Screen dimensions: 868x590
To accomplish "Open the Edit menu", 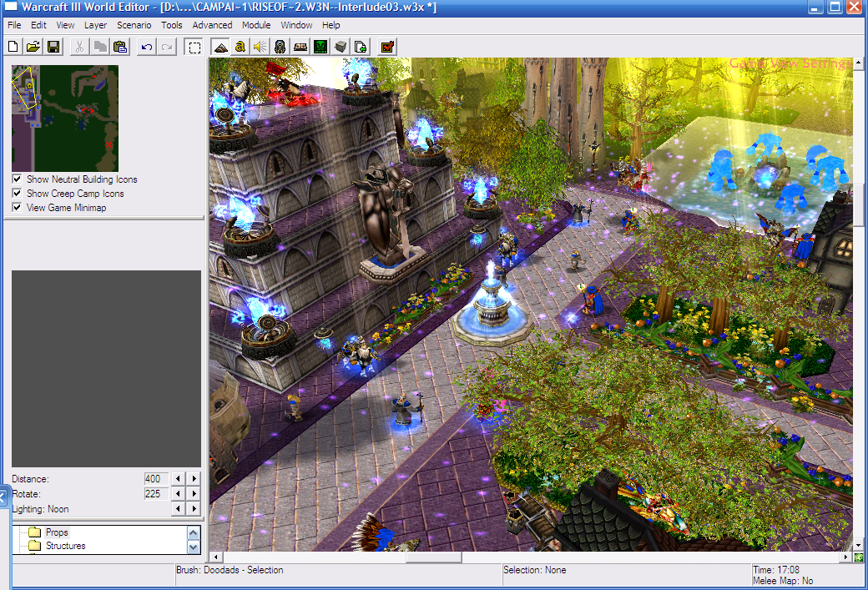I will point(38,25).
